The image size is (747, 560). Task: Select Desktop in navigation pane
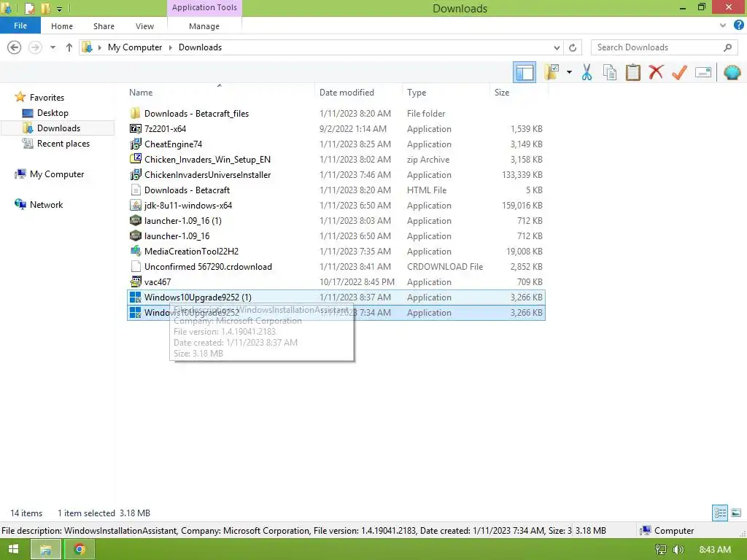click(53, 113)
